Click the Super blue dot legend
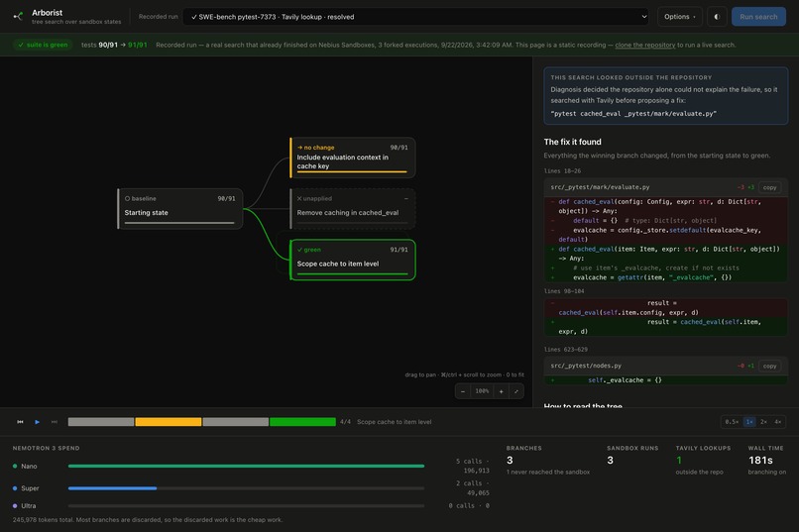 [x=15, y=488]
